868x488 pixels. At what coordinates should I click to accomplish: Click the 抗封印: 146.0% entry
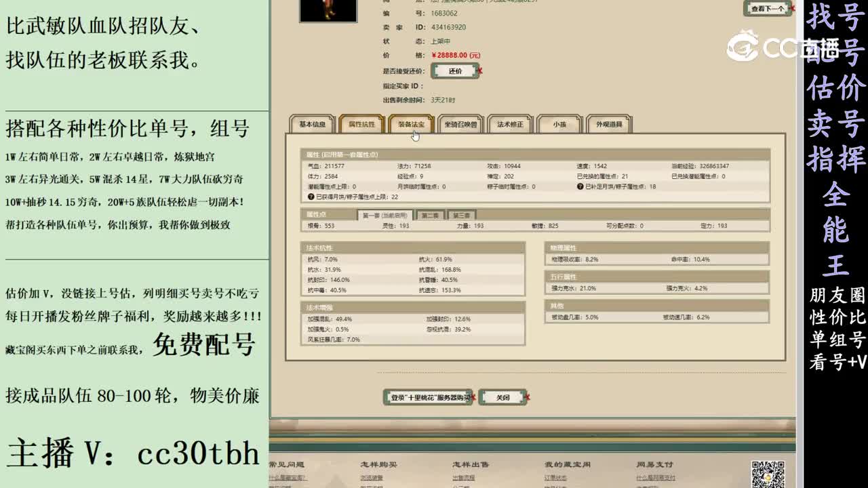(328, 280)
